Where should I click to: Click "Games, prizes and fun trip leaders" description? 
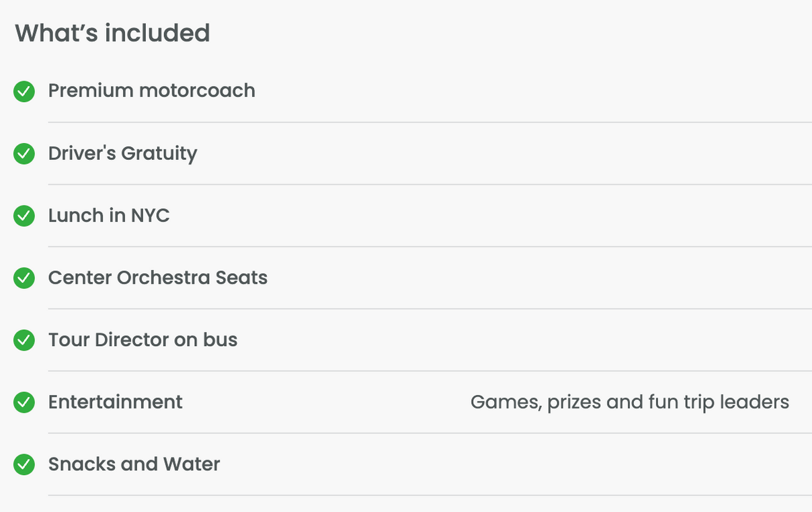pyautogui.click(x=630, y=402)
